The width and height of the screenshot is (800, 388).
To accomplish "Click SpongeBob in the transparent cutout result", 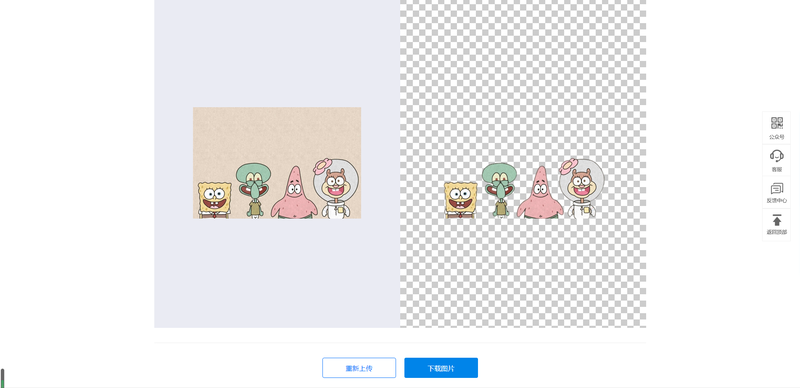I will [461, 200].
